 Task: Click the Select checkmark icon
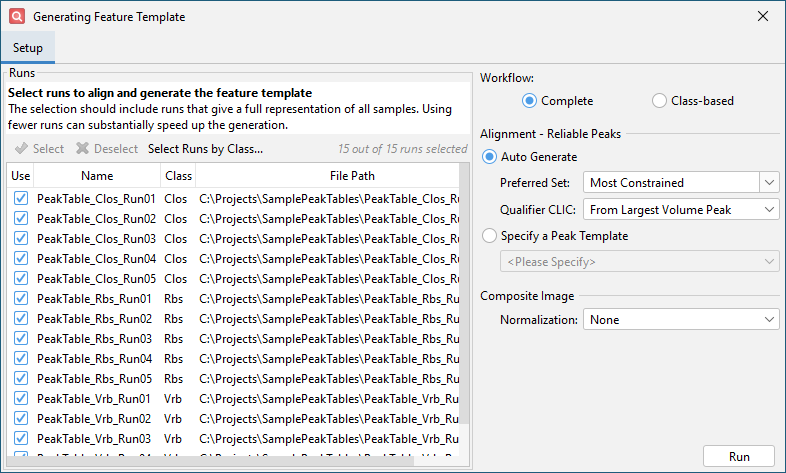pos(21,149)
